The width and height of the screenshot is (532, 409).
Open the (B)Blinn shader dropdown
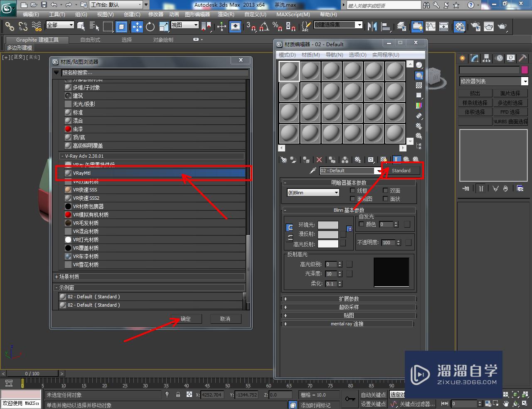(x=313, y=193)
